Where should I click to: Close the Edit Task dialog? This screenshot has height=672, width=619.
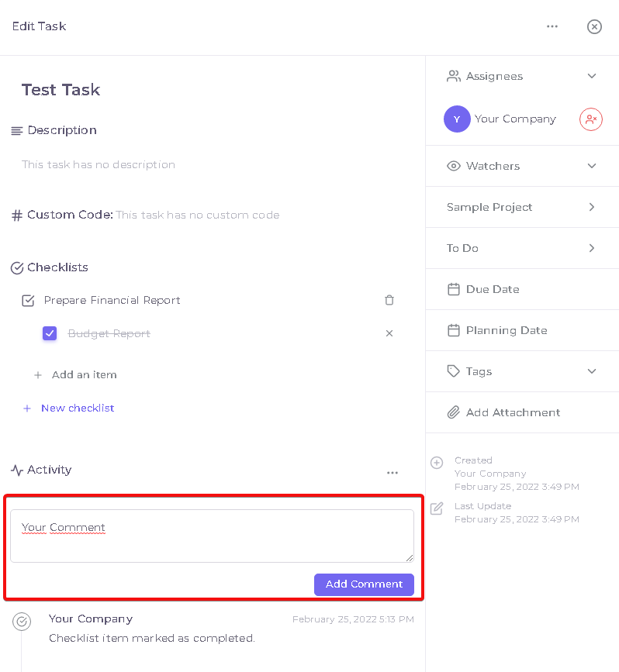(594, 26)
